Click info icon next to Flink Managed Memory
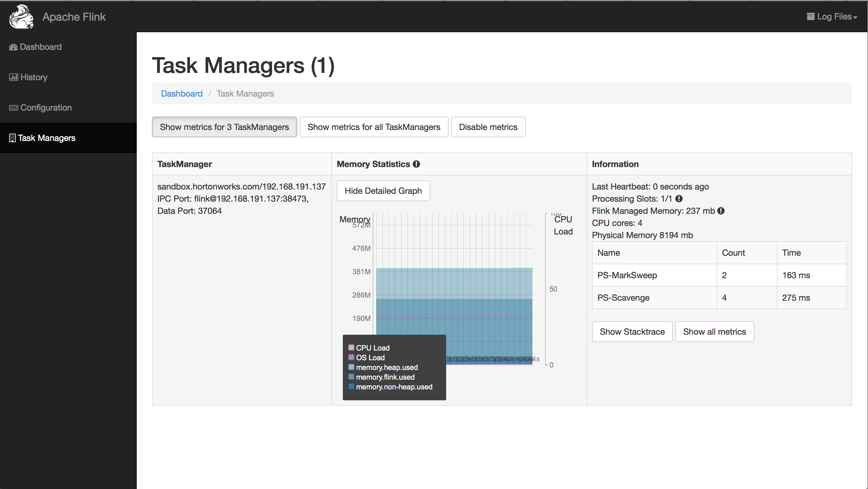Screen dimensions: 868x489 [721, 211]
